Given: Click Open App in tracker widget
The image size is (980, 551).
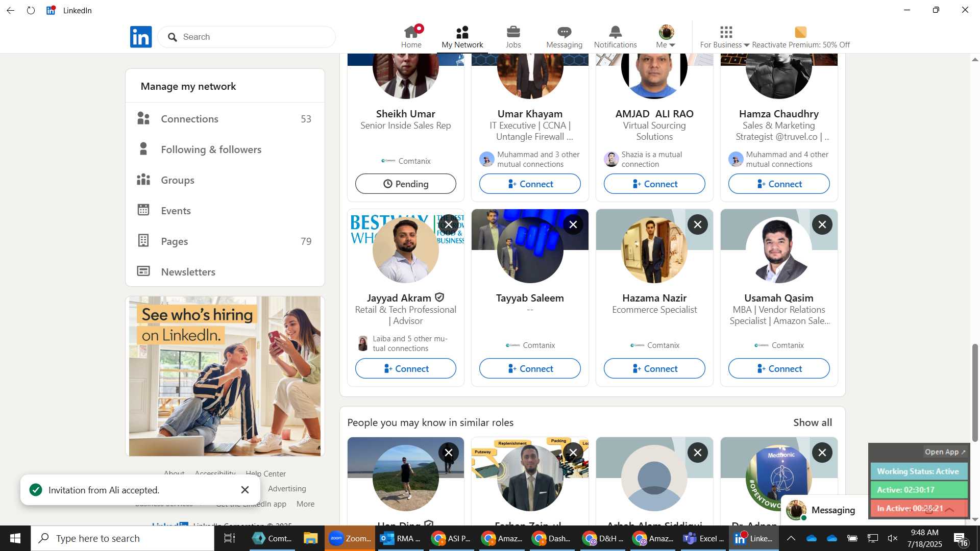Looking at the screenshot, I should click(x=945, y=452).
